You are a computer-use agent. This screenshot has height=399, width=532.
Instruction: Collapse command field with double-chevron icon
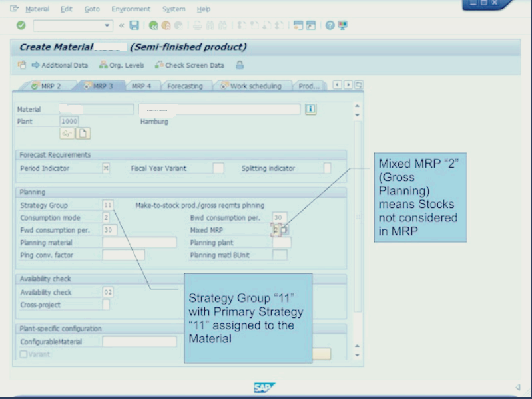pos(121,25)
